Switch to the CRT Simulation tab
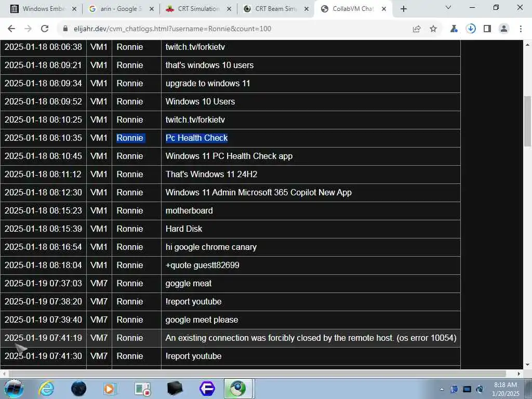 click(198, 9)
